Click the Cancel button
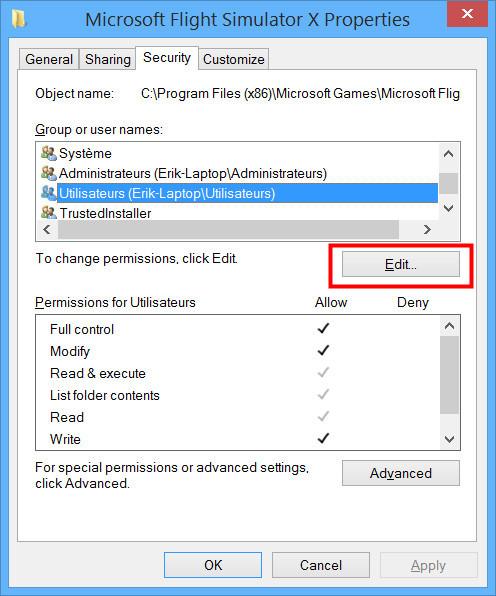 (321, 565)
